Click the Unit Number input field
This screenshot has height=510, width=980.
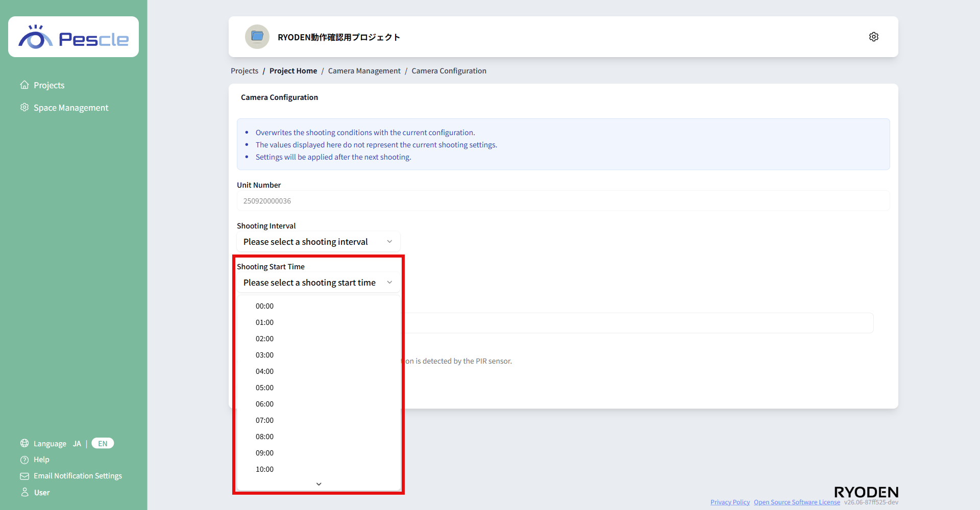pos(563,201)
